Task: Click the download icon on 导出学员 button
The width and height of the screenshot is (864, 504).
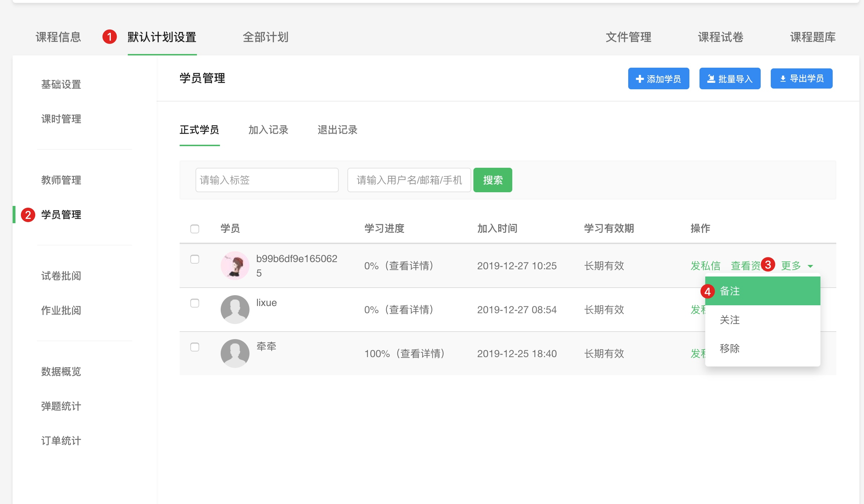Action: 783,79
